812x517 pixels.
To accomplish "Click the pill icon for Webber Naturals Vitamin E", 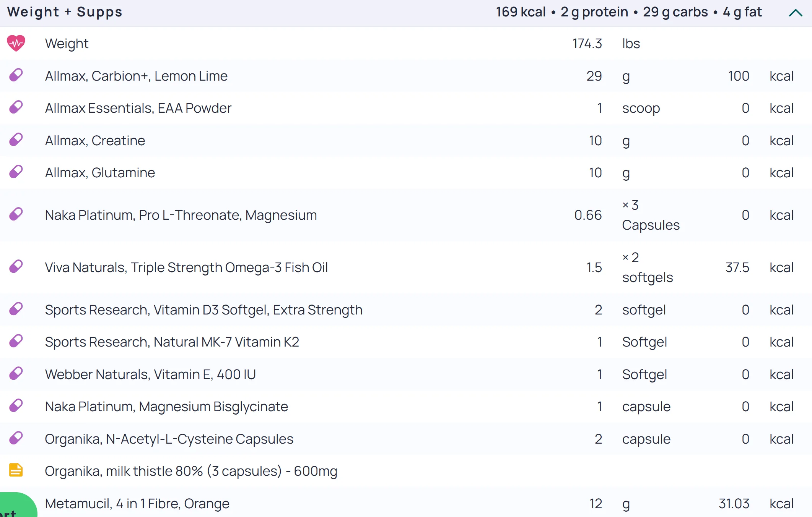I will click(16, 374).
